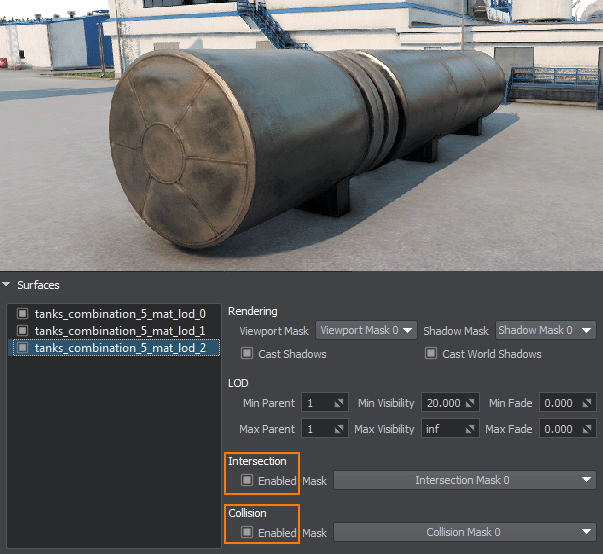Click the Max Parent drag-arrow icon

coord(338,429)
